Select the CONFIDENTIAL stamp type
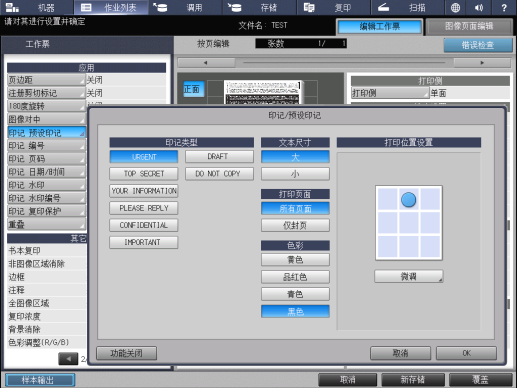517x388 pixels. (144, 225)
